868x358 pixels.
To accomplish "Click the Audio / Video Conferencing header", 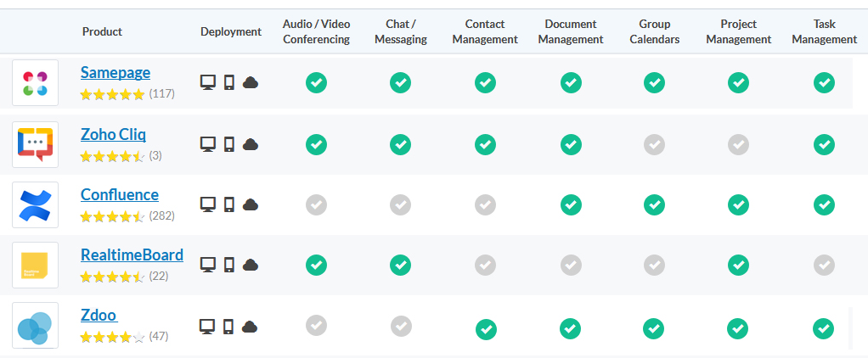I will tap(316, 31).
